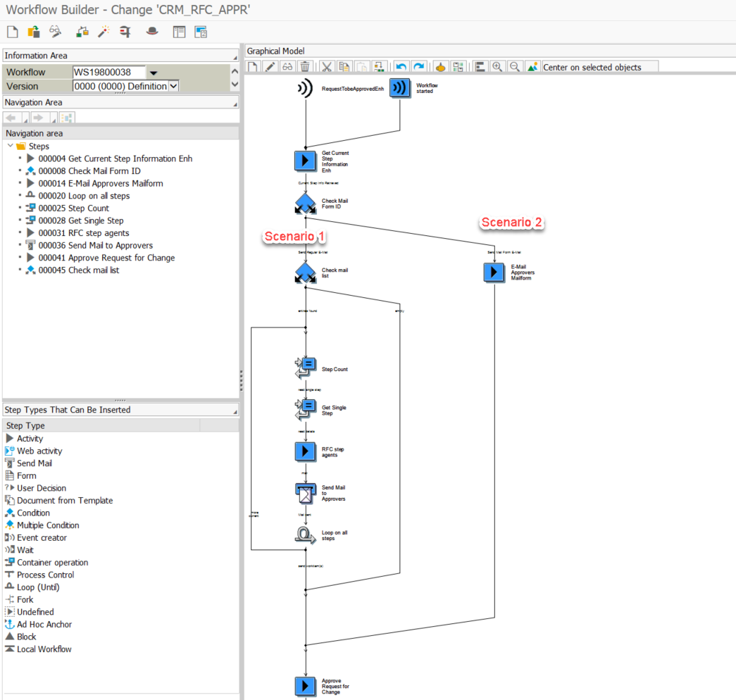Select step 000008 Check Mail Form ID
The height and width of the screenshot is (700, 736).
[x=89, y=171]
